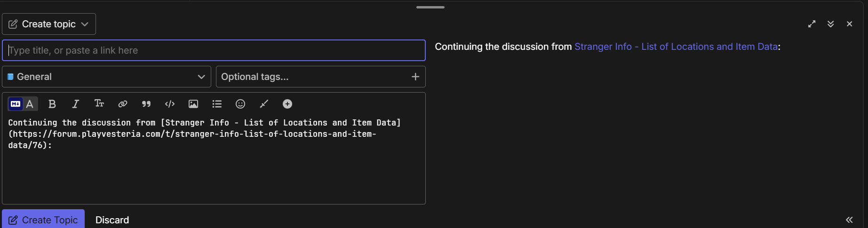Open the heading text size tool
Image resolution: width=868 pixels, height=228 pixels.
coord(99,104)
